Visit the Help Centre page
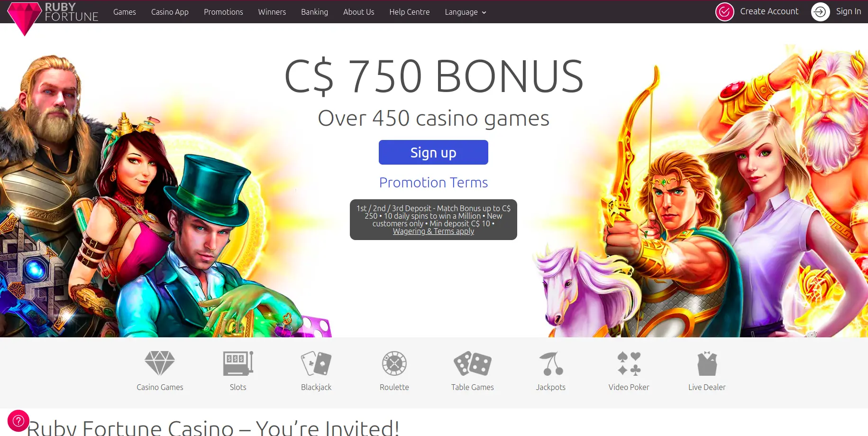Viewport: 868px width, 436px height. pyautogui.click(x=410, y=12)
